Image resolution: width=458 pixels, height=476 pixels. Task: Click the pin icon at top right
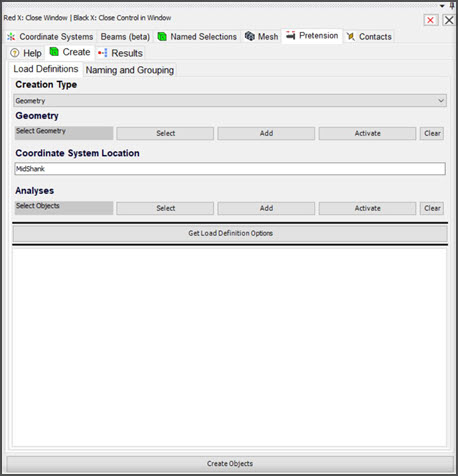point(452,6)
